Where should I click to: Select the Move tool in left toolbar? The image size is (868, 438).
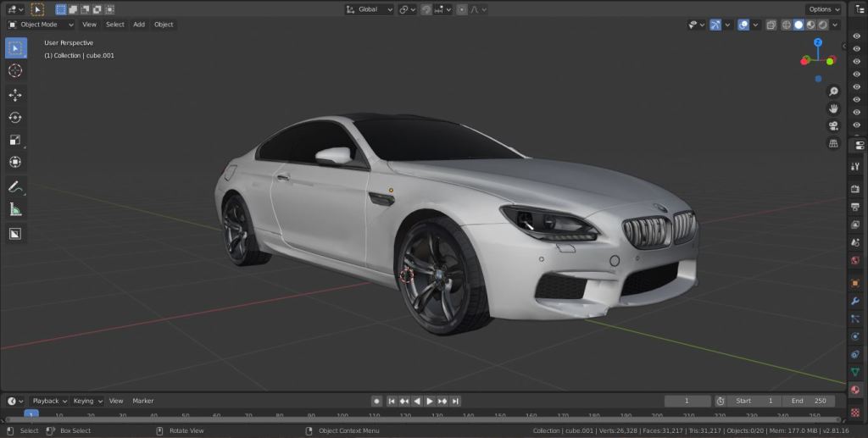15,95
